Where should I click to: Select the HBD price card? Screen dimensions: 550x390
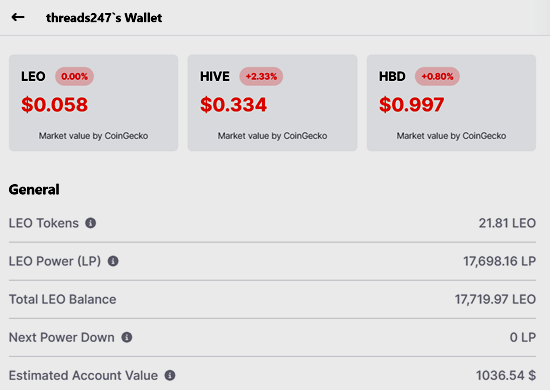451,103
